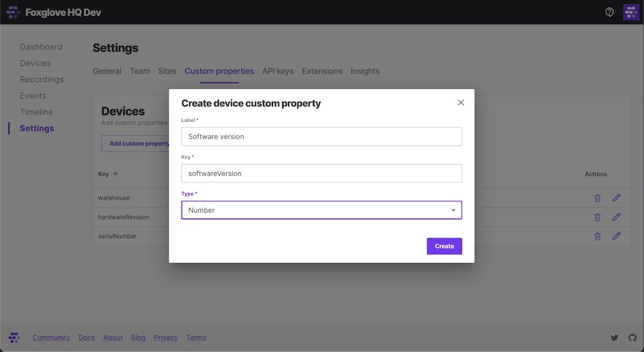
Task: Go to Devices in sidebar
Action: pos(35,63)
